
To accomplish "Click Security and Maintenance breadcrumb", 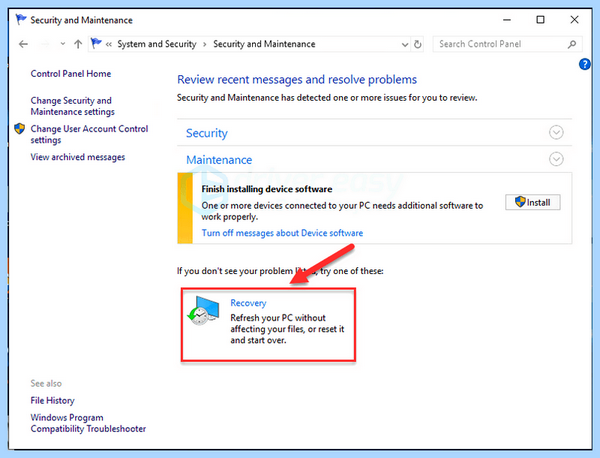I will click(x=264, y=44).
